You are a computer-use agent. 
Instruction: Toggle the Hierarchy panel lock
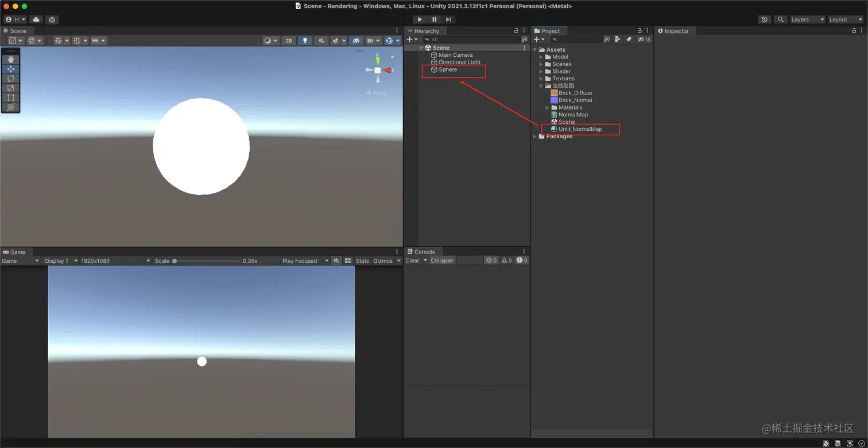click(516, 31)
